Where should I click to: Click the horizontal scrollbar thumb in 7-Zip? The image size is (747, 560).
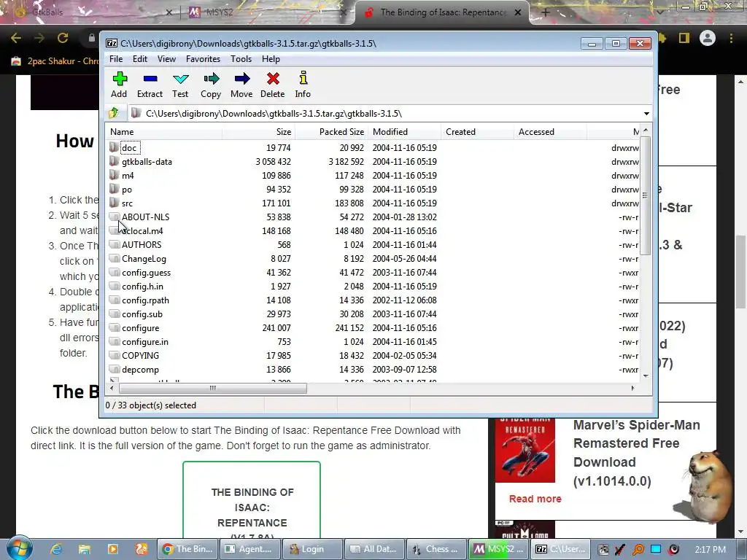coord(212,388)
